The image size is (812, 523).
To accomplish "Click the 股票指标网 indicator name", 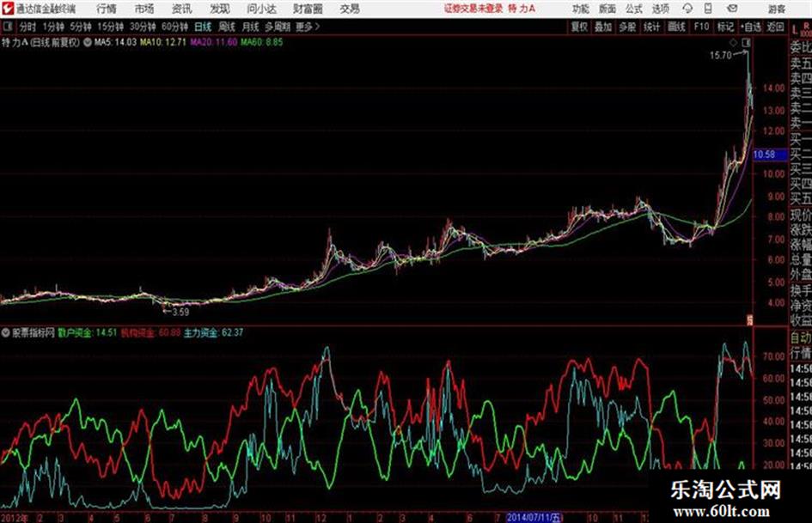I will coord(34,333).
